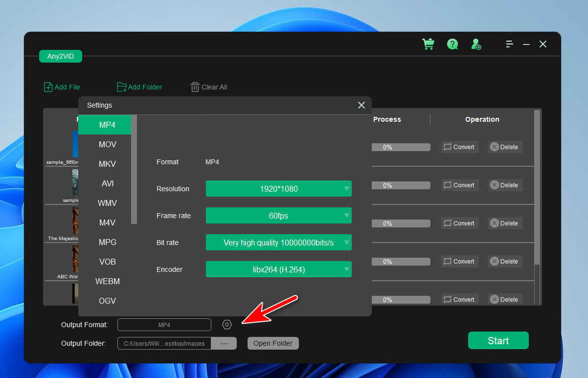Expand the Frame rate dropdown
588x378 pixels.
(x=278, y=215)
